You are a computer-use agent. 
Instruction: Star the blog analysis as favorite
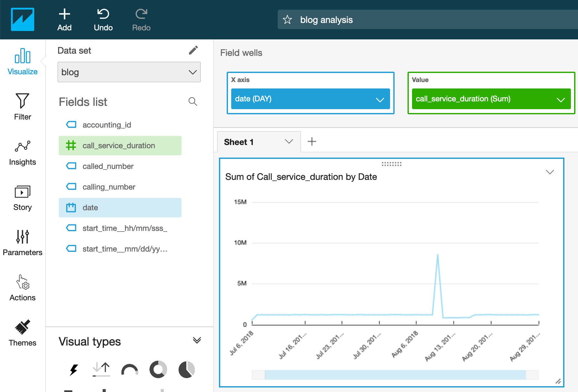pyautogui.click(x=287, y=20)
